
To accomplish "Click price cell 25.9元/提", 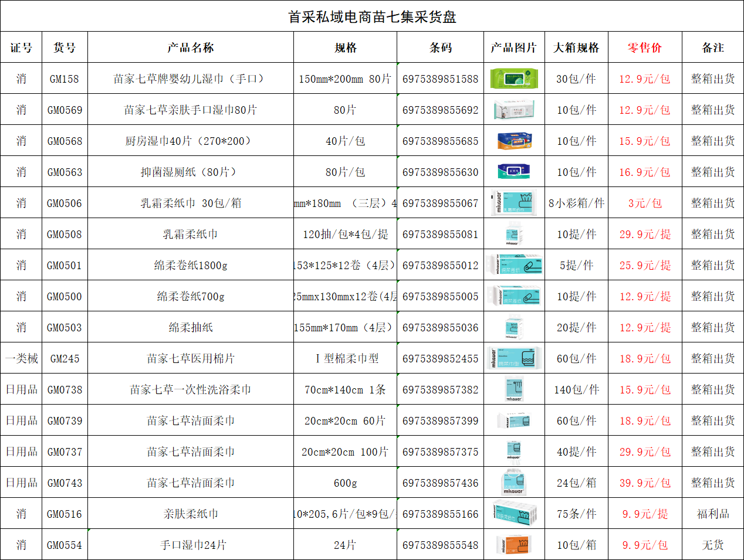I will pos(645,265).
